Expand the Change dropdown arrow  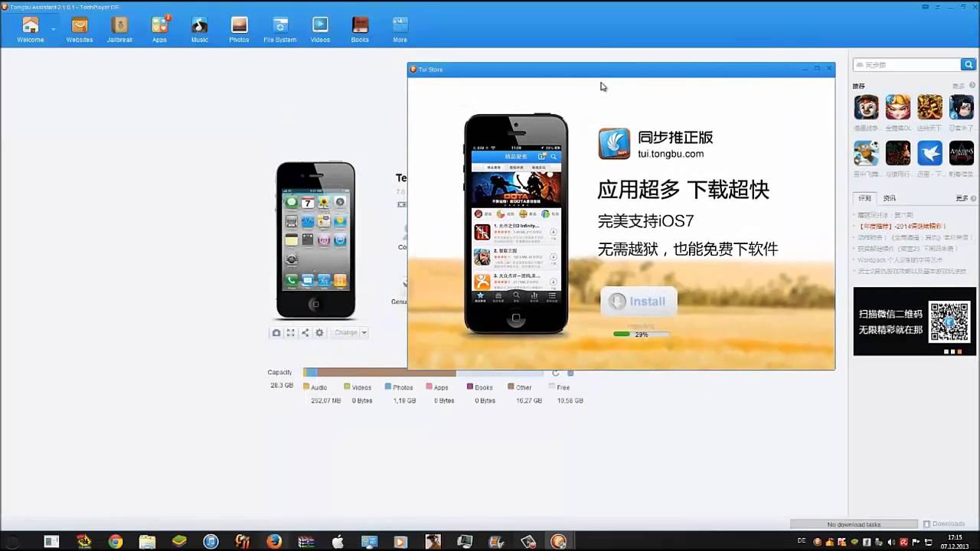(364, 333)
